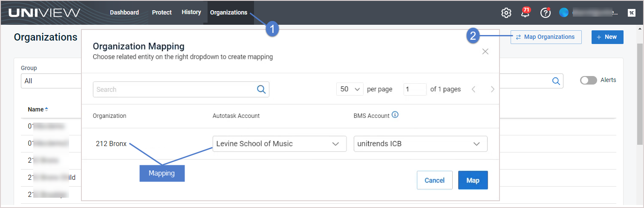Open the History tab
Image resolution: width=644 pixels, height=208 pixels.
click(x=191, y=12)
